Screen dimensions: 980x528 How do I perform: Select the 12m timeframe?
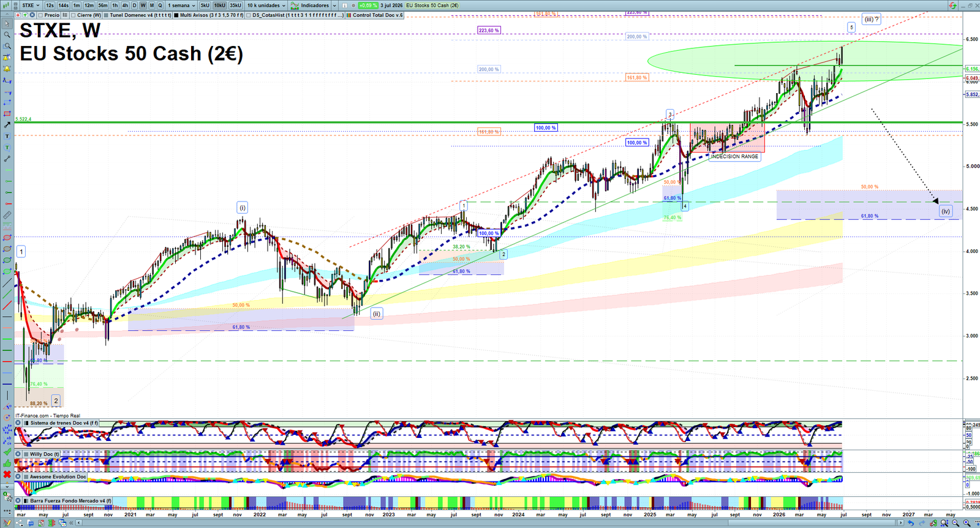89,5
